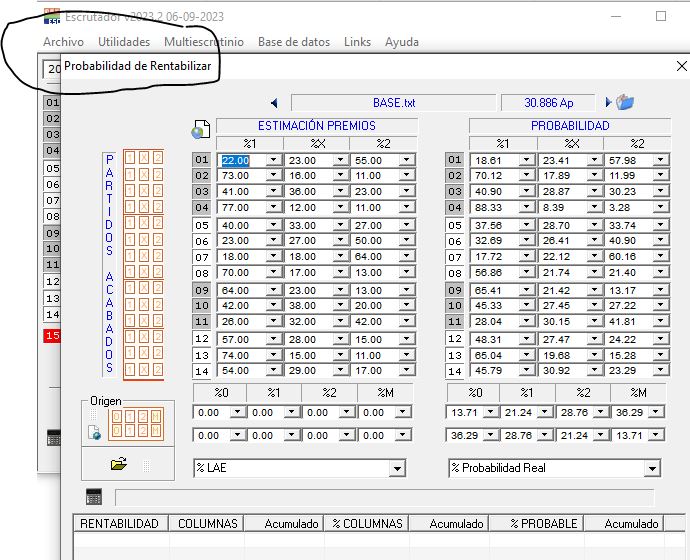Click the Escrutador application icon in title bar
690x560 pixels.
coord(52,17)
